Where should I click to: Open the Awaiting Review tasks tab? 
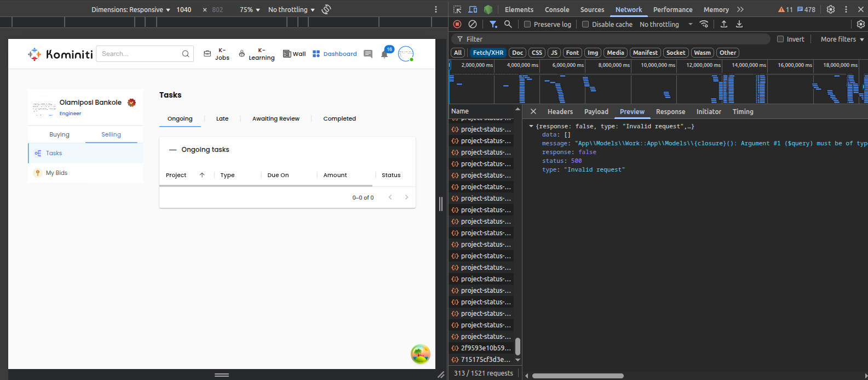click(275, 118)
